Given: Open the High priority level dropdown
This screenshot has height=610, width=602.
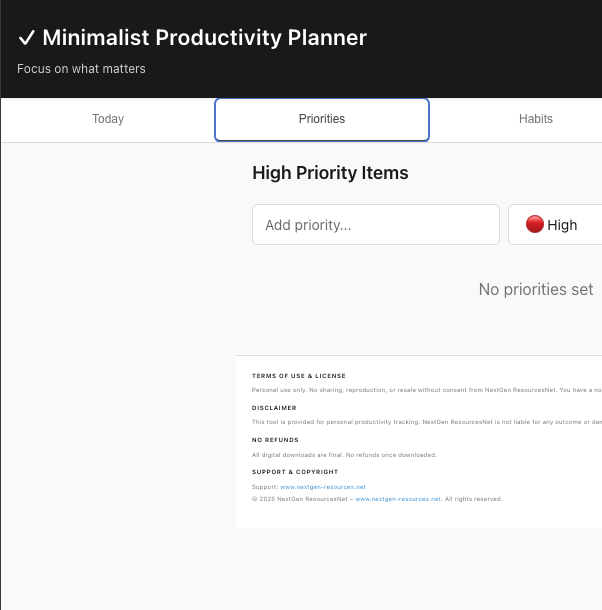Looking at the screenshot, I should [556, 225].
